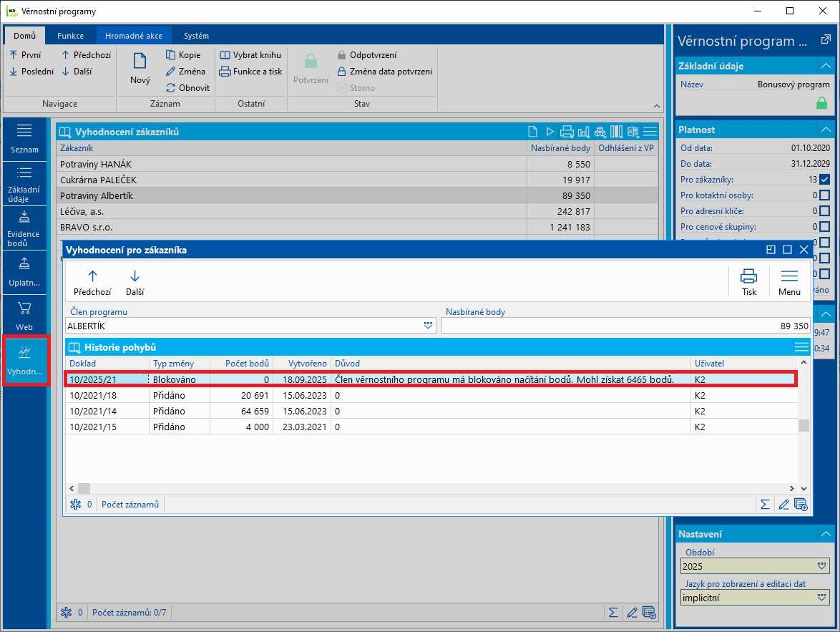Open the Období 2025 dropdown
The width and height of the screenshot is (840, 632).
(x=822, y=566)
